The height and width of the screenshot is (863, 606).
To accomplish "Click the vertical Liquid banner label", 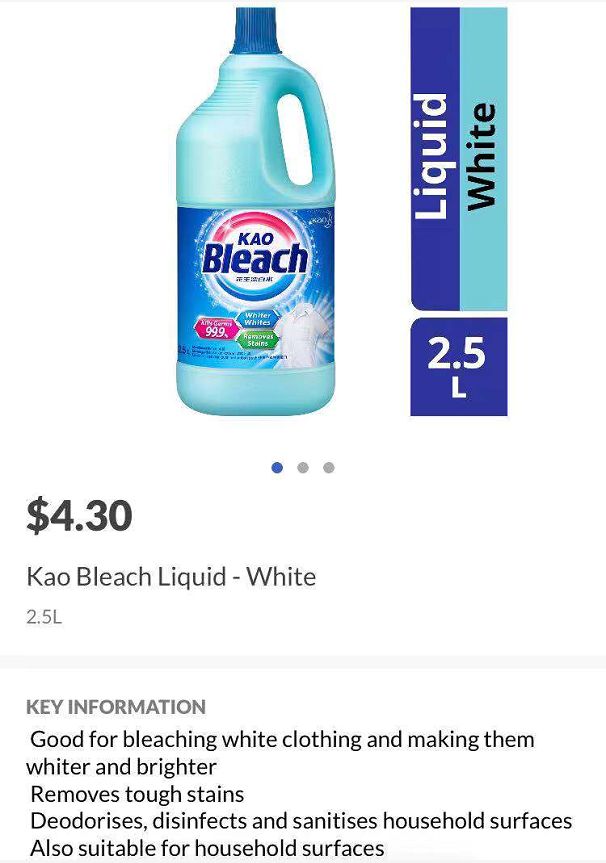I will click(x=435, y=158).
